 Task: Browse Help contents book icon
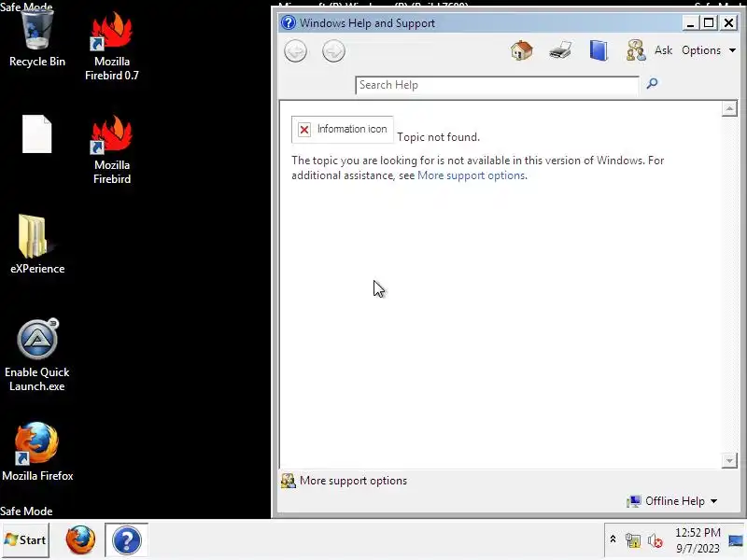coord(599,50)
